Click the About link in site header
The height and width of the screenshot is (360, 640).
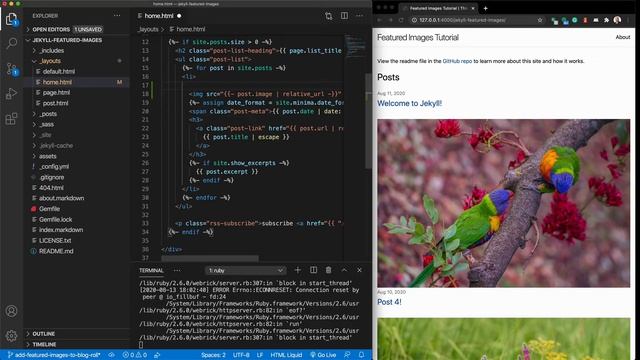623,37
